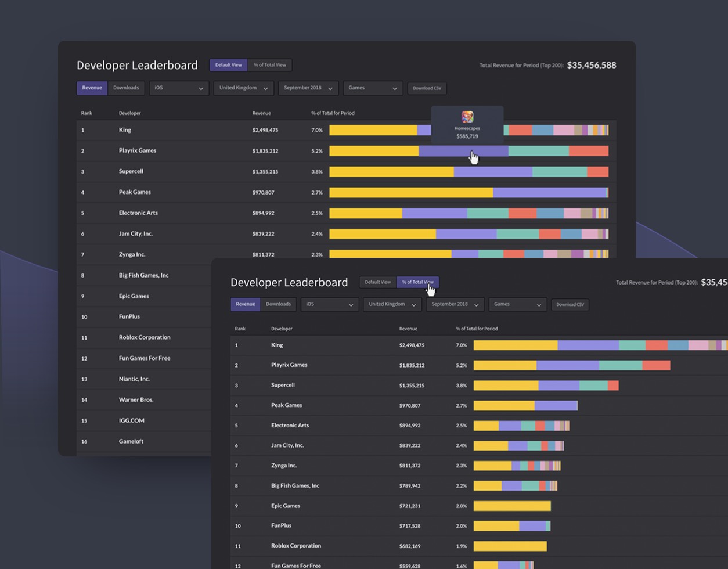Click Peak Games in the front window
Screen dimensions: 728x569
tap(287, 405)
